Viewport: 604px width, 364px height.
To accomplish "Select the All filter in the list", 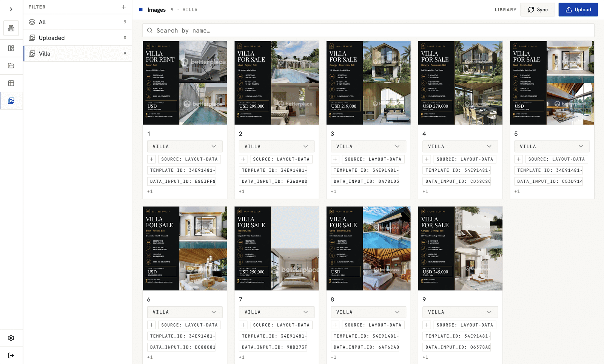I will pyautogui.click(x=77, y=22).
